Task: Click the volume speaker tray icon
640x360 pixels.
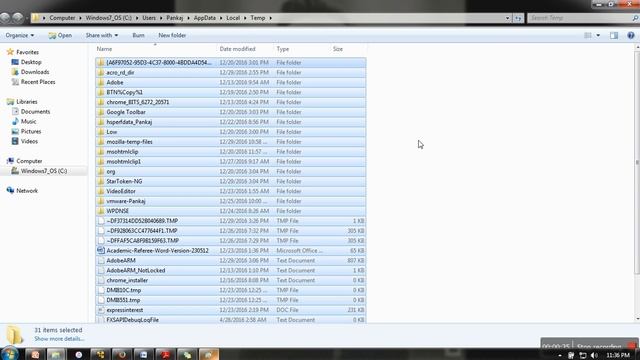Action: click(594, 356)
